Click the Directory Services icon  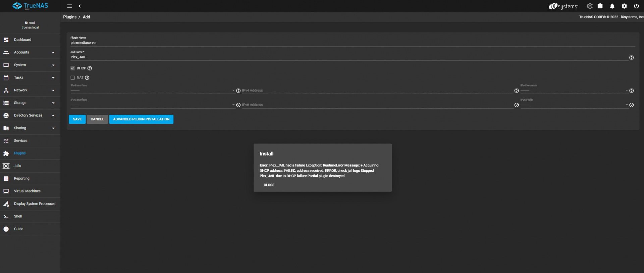[x=6, y=115]
